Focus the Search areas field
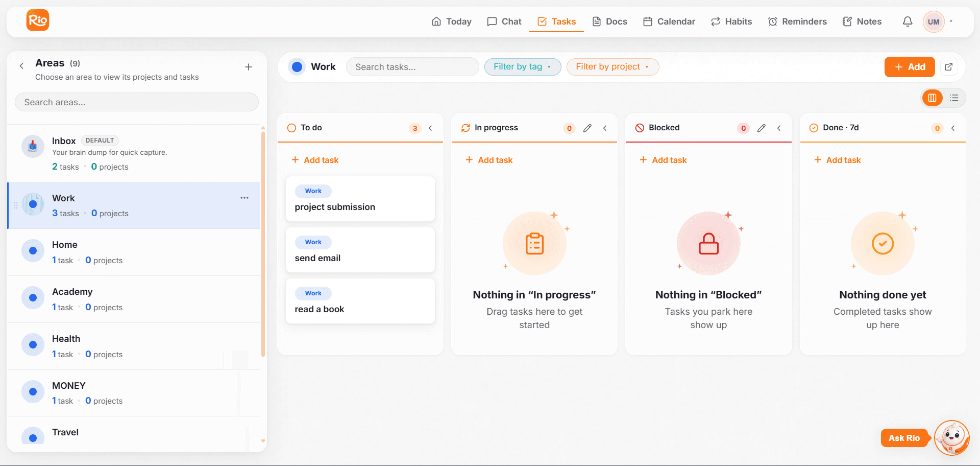Image resolution: width=980 pixels, height=466 pixels. (x=137, y=102)
